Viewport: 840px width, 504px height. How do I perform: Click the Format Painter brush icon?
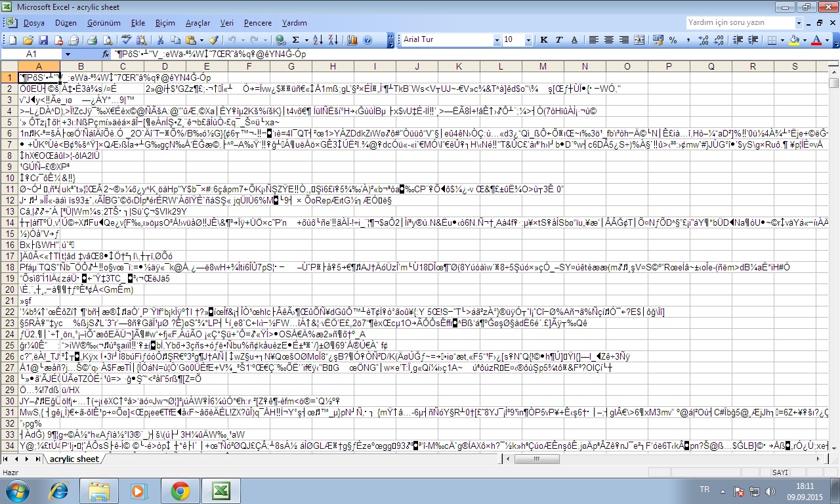[x=213, y=40]
